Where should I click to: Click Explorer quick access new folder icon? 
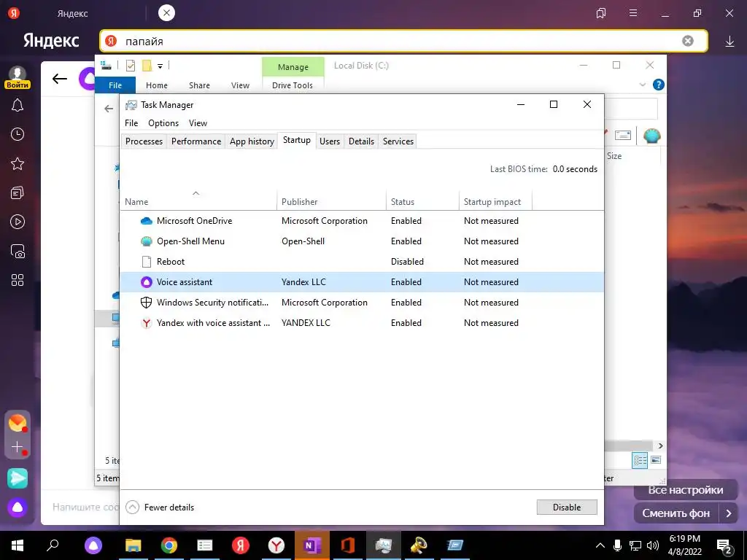coord(147,66)
